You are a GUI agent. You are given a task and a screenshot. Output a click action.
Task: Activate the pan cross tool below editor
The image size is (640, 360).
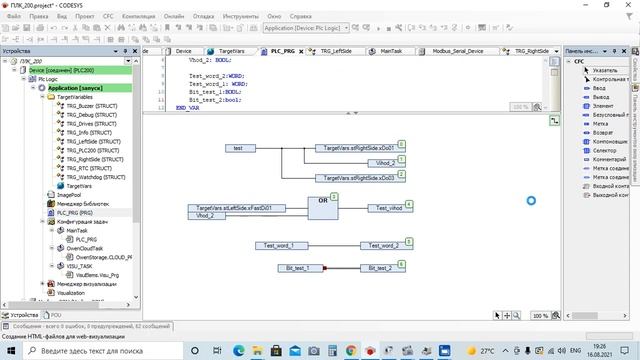507,316
